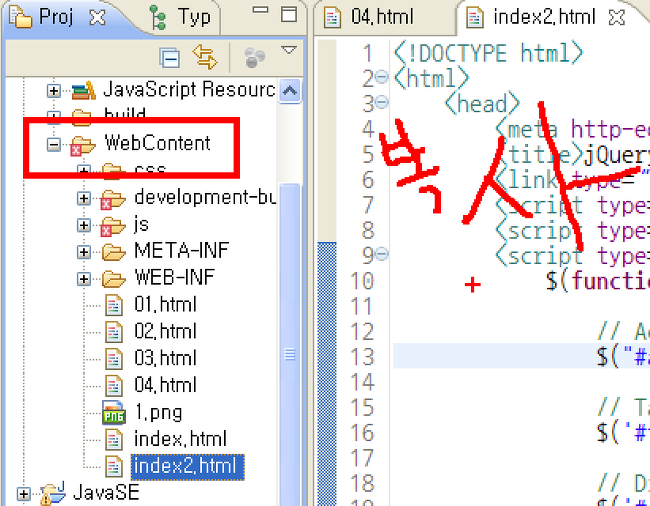Select 02.html in the project tree

(165, 332)
